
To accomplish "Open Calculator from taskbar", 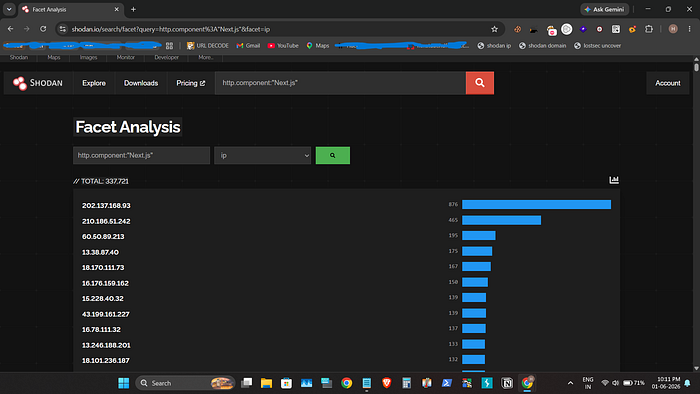I will coord(406,383).
